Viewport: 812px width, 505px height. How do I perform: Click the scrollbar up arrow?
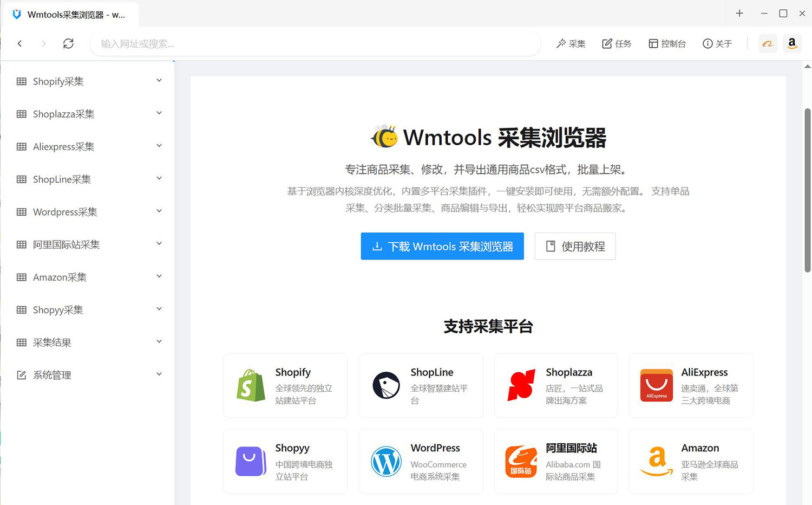pos(807,66)
